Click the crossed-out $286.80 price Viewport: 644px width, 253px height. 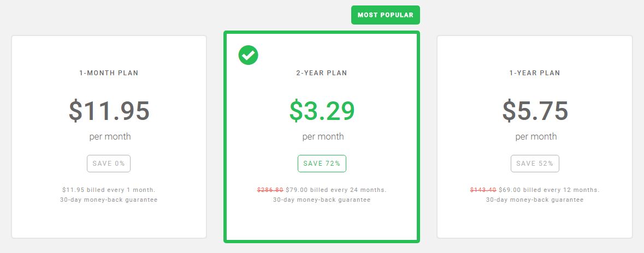[270, 190]
